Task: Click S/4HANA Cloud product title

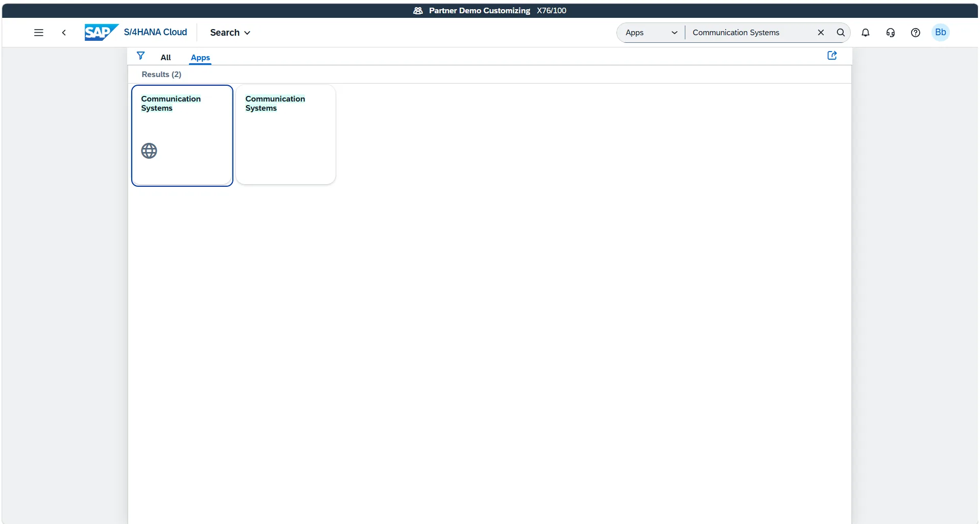Action: 155,32
